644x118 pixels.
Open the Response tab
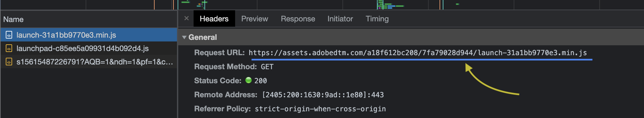pos(298,19)
